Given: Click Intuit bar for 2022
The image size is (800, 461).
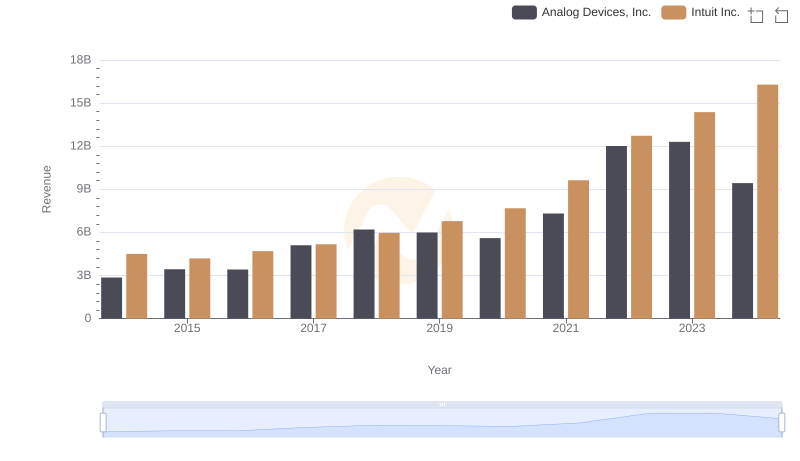Looking at the screenshot, I should click(641, 227).
